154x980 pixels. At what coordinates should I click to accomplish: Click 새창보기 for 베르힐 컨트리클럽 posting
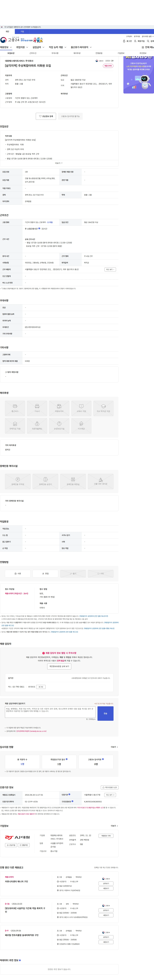point(106,942)
